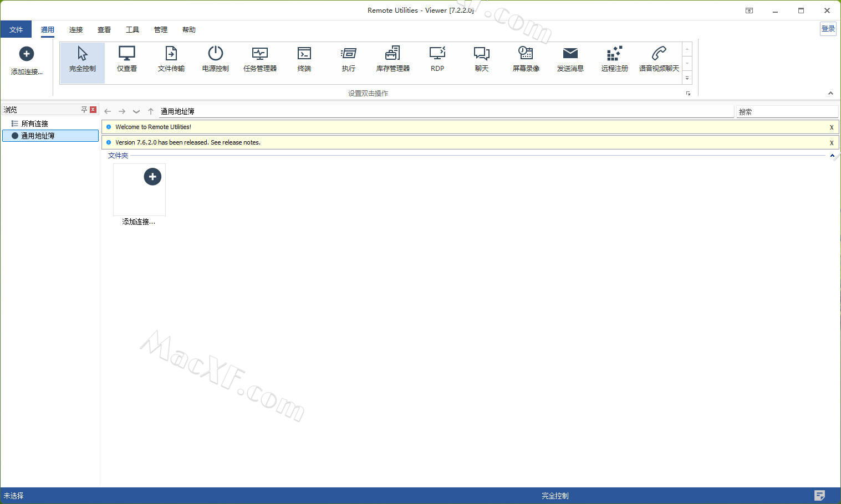Maximize the Remote Utilities Viewer window

801,11
